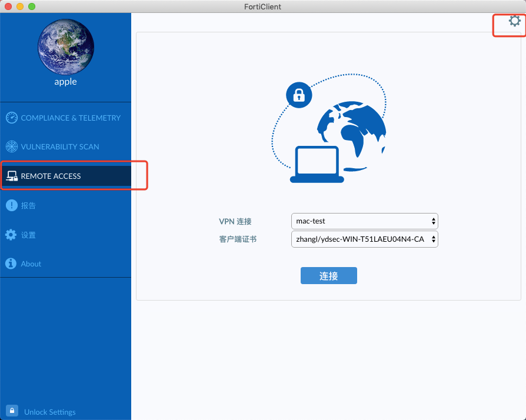This screenshot has width=526, height=420.
Task: Select the Remote Access menu item
Action: click(66, 176)
